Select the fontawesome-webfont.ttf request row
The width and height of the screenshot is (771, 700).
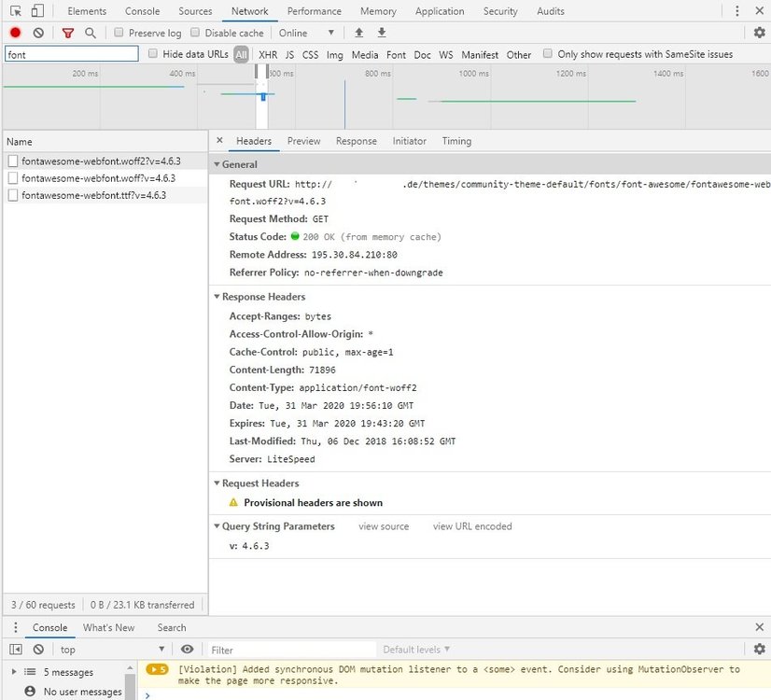[x=93, y=195]
